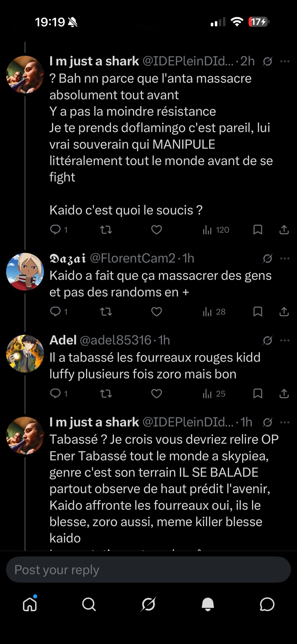Open @FlorentCam2 profile handle
Screen dimensions: 297x644
coord(132,258)
